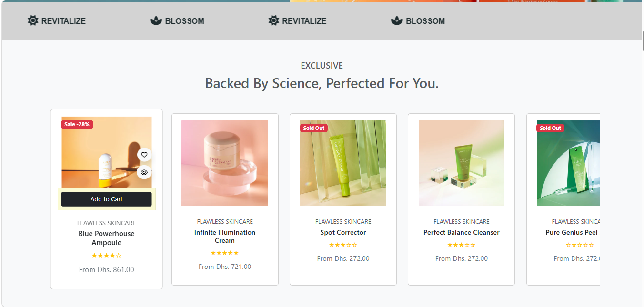Add Blue Powerhouse Ampoule to cart
This screenshot has width=644, height=307.
tap(107, 199)
